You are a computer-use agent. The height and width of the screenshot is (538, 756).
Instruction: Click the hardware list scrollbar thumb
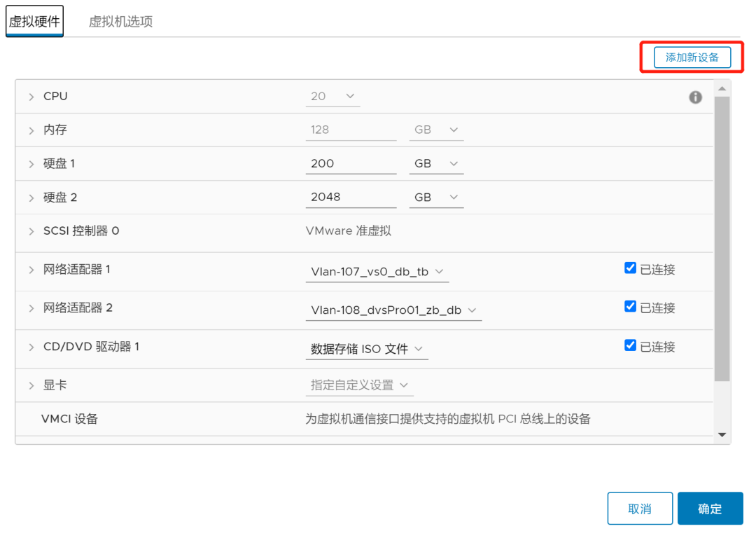(x=722, y=239)
